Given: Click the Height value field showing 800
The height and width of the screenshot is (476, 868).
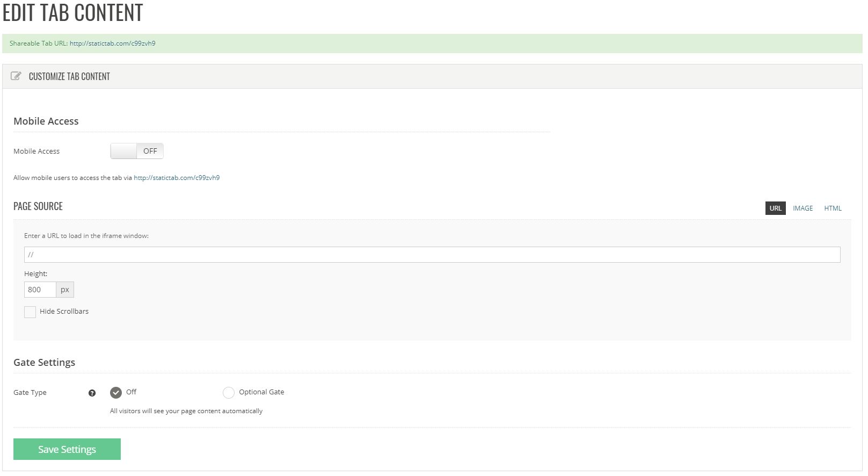Looking at the screenshot, I should (40, 290).
